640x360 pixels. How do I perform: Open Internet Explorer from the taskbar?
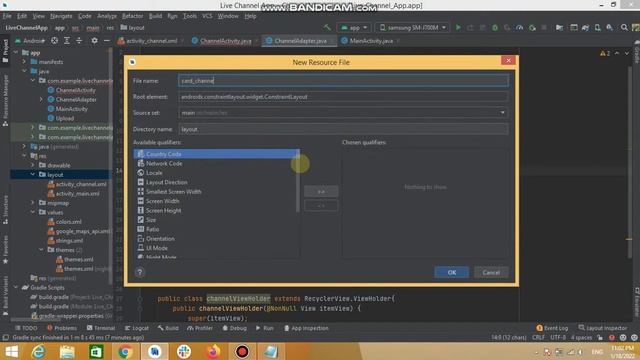pos(38,351)
